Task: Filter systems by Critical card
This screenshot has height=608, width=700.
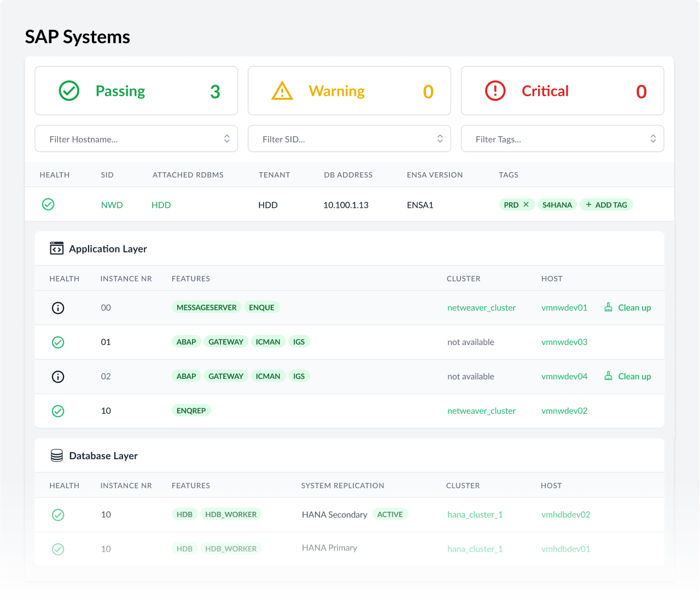Action: pyautogui.click(x=563, y=91)
